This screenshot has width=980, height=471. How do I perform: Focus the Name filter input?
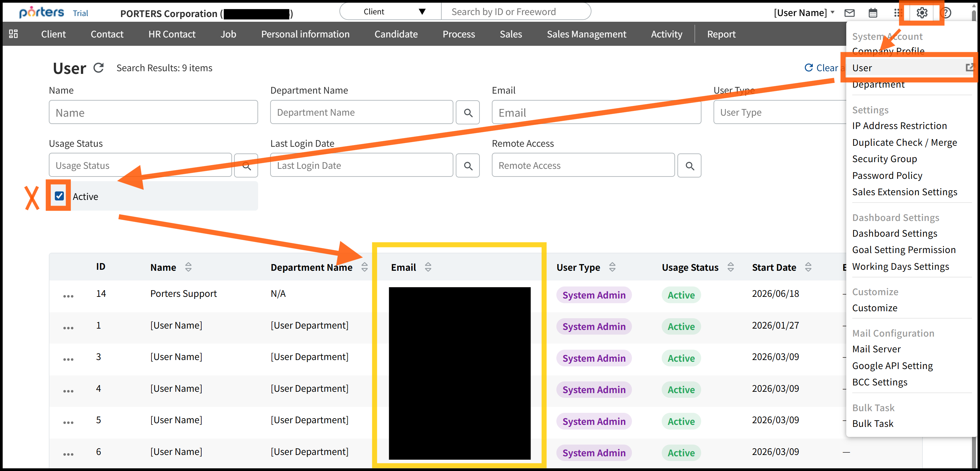pyautogui.click(x=153, y=112)
